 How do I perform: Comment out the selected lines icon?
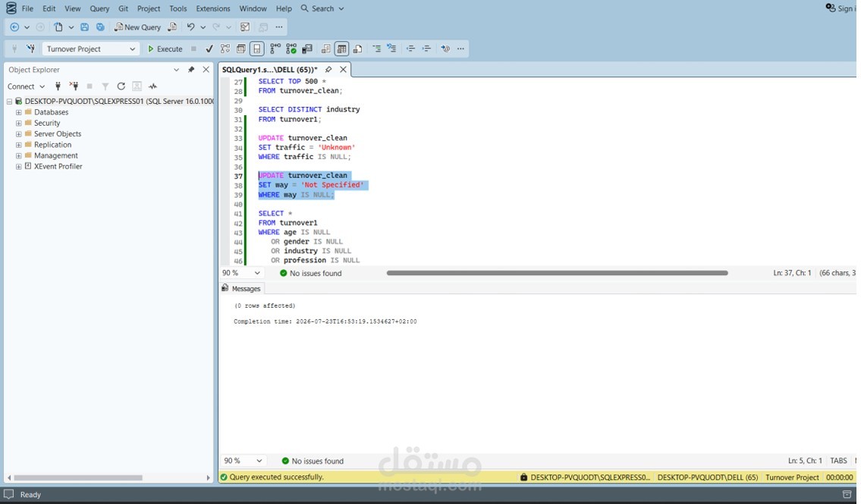(377, 49)
